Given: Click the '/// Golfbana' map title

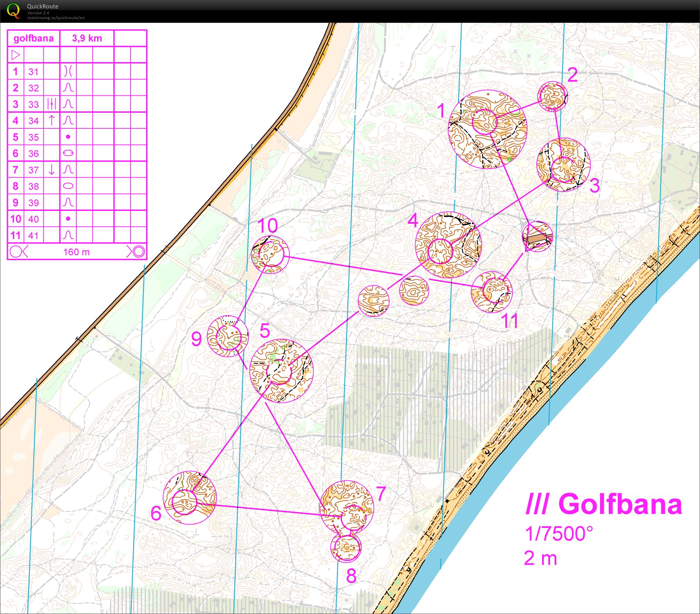Looking at the screenshot, I should click(x=604, y=504).
